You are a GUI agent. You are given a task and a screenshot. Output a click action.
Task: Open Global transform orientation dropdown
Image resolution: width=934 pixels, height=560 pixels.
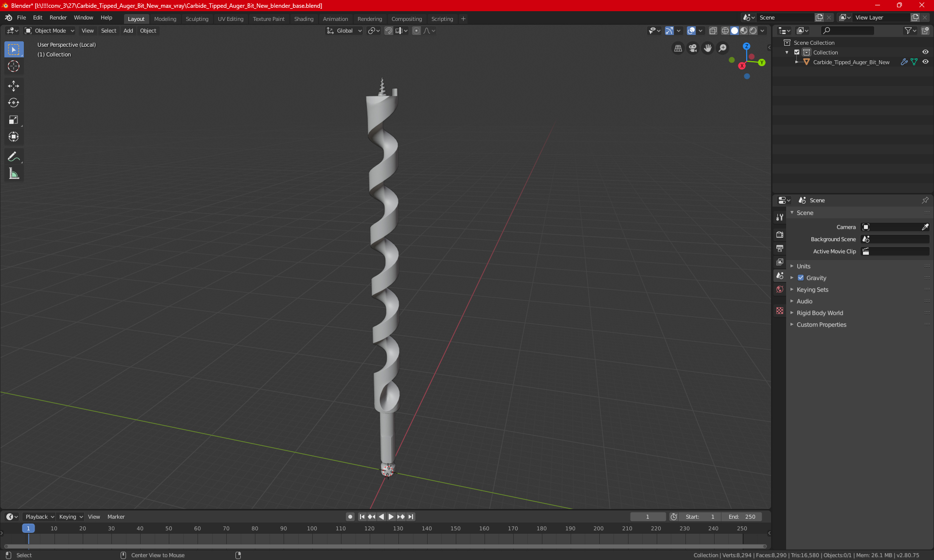pos(344,31)
